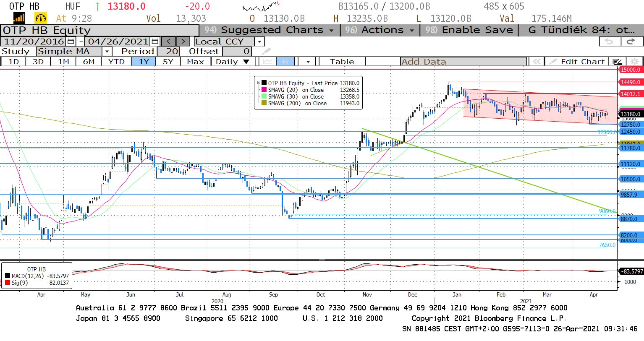Select the 1Y range tab
Viewport: 644px width, 341px height.
(x=144, y=62)
